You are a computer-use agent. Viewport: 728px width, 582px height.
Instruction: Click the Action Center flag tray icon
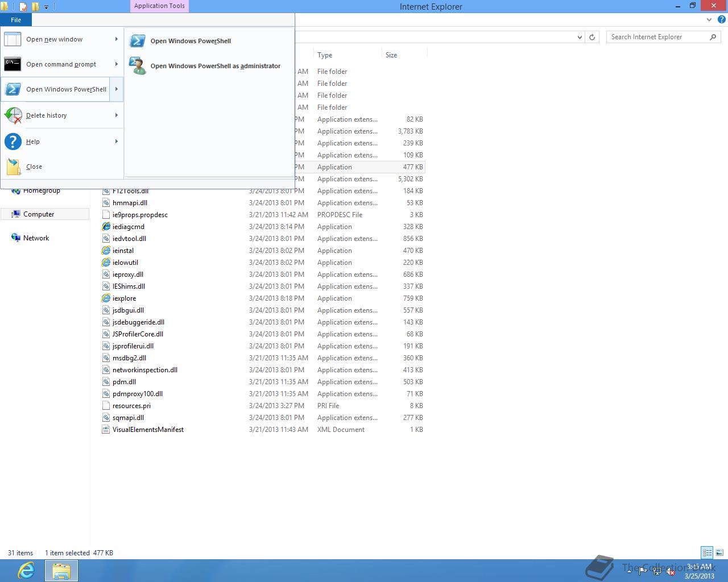643,572
